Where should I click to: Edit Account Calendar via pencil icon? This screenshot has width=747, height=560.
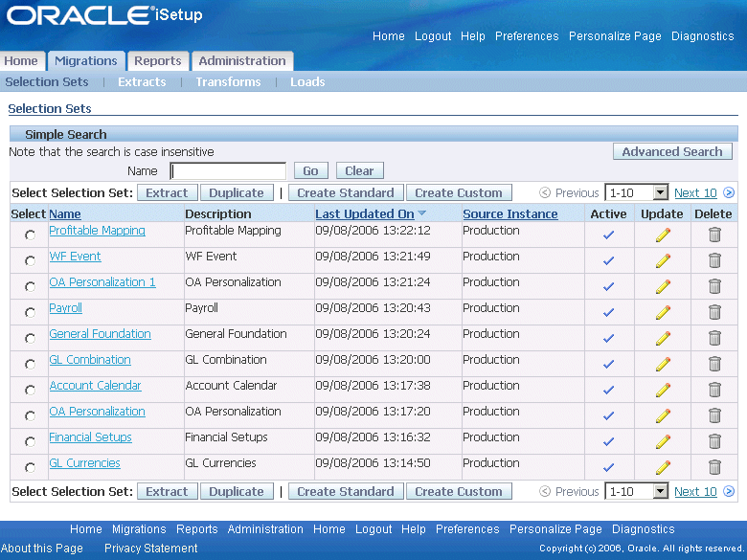(x=663, y=390)
